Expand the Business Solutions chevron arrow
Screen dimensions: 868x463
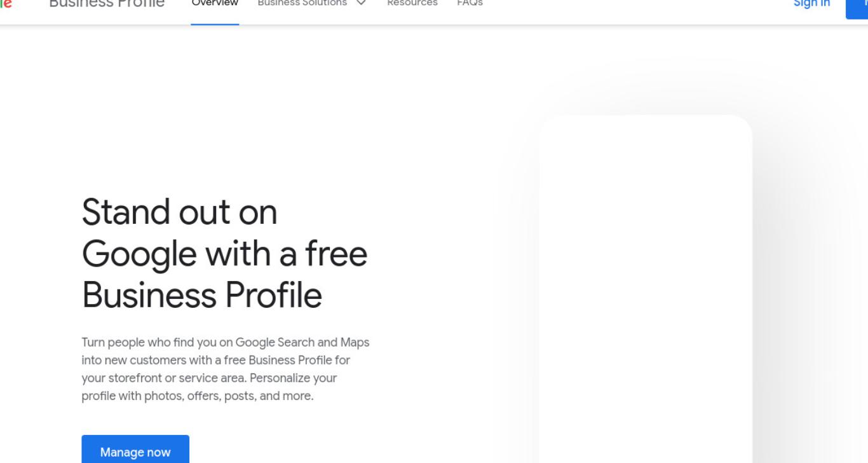(x=361, y=3)
